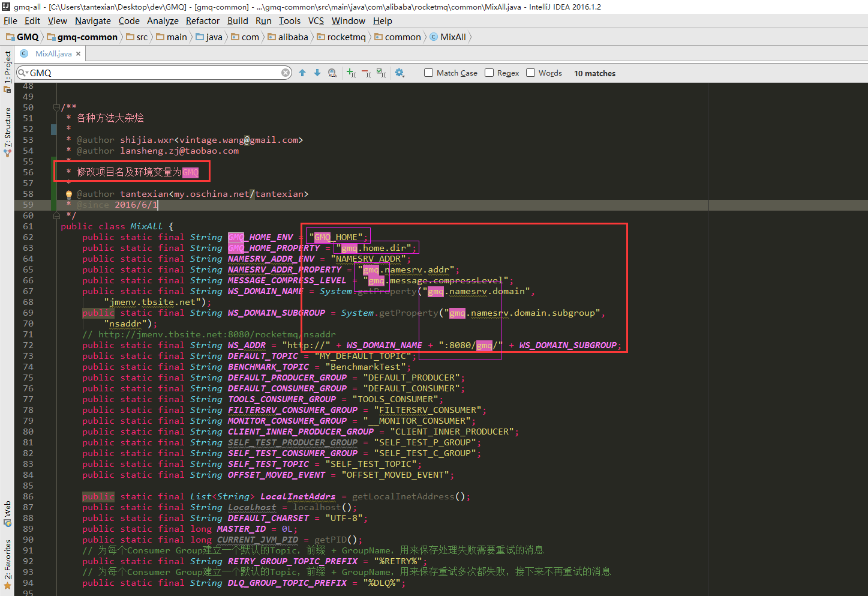Open the Navigate menu
The width and height of the screenshot is (868, 596).
pos(93,20)
